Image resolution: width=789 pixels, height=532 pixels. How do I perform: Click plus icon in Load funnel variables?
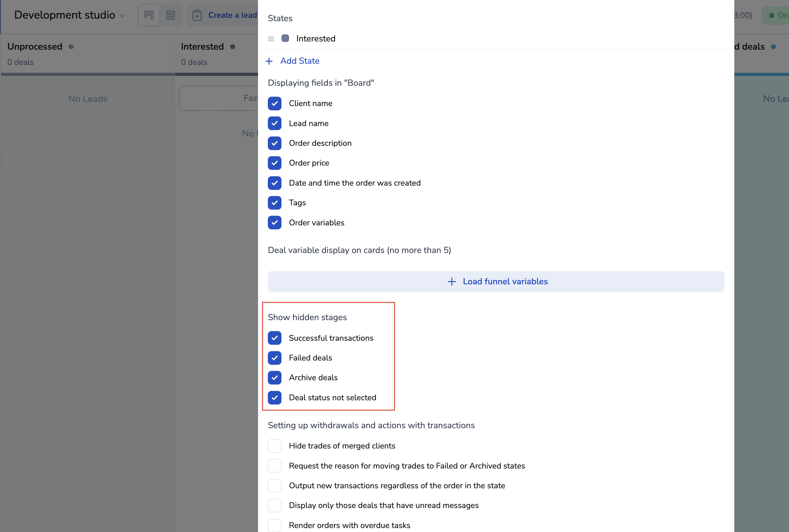451,282
